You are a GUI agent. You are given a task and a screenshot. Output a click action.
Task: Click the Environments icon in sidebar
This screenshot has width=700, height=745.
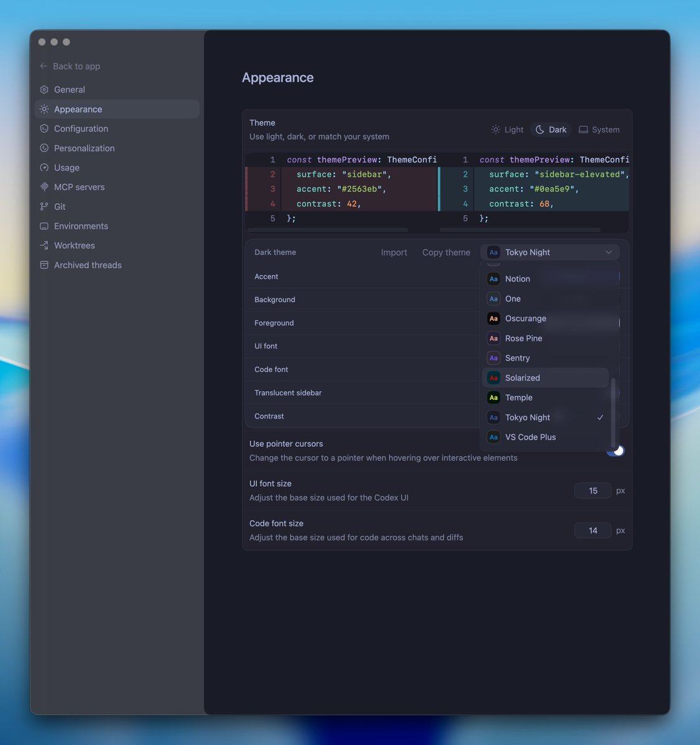pyautogui.click(x=44, y=226)
